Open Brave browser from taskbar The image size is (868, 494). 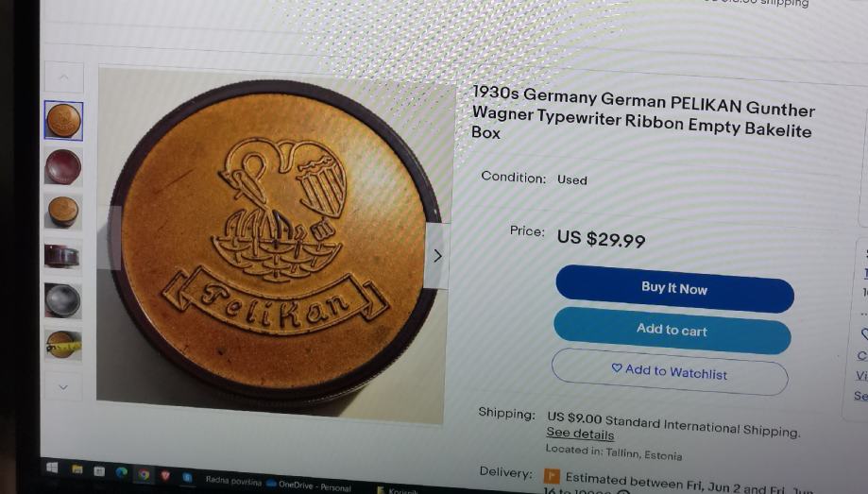165,475
